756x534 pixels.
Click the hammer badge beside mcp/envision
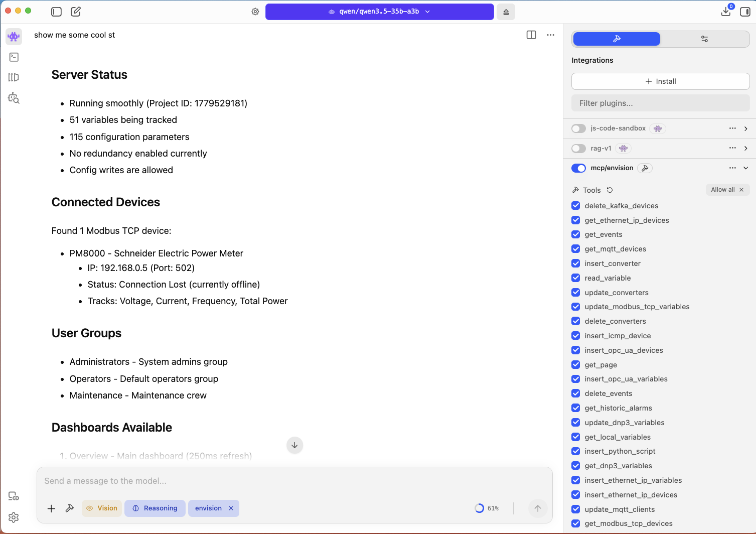(x=645, y=168)
